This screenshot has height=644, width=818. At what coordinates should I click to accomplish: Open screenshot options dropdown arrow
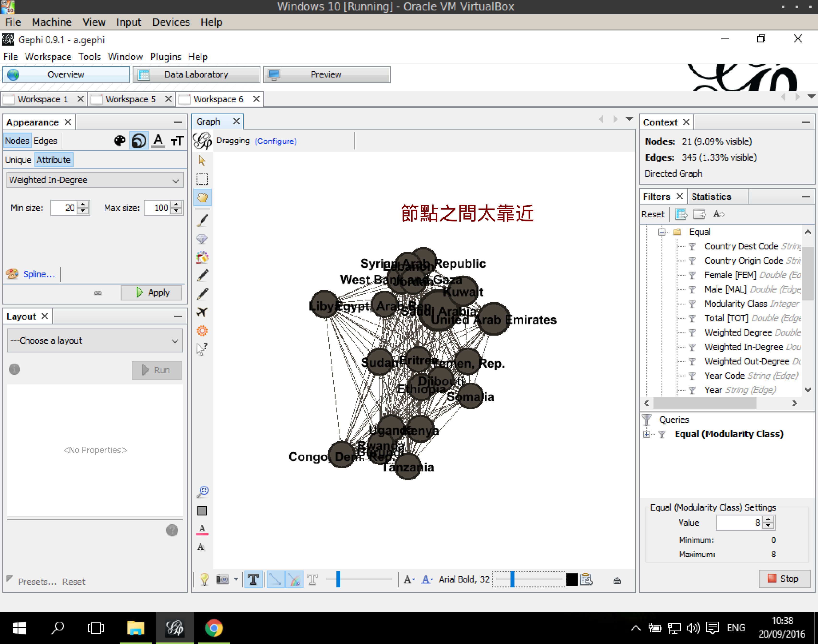[236, 579]
